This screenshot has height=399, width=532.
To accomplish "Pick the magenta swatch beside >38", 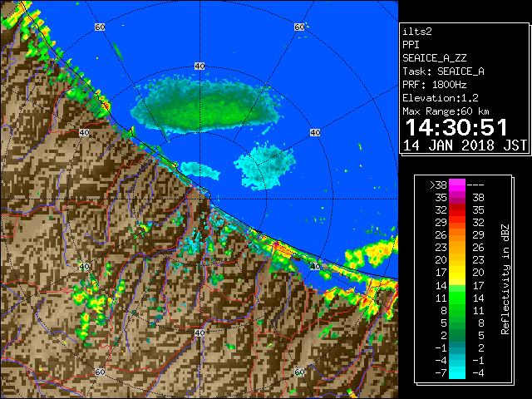I will (x=457, y=185).
